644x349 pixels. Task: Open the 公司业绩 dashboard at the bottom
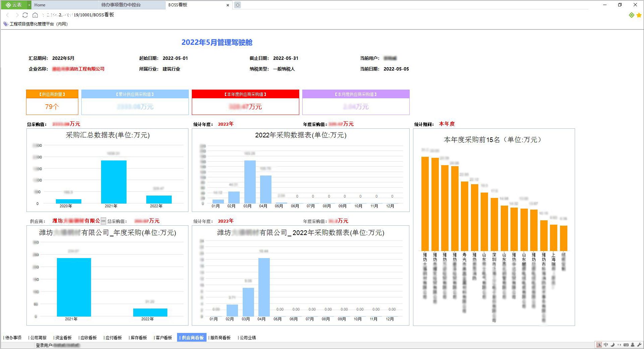(247, 337)
